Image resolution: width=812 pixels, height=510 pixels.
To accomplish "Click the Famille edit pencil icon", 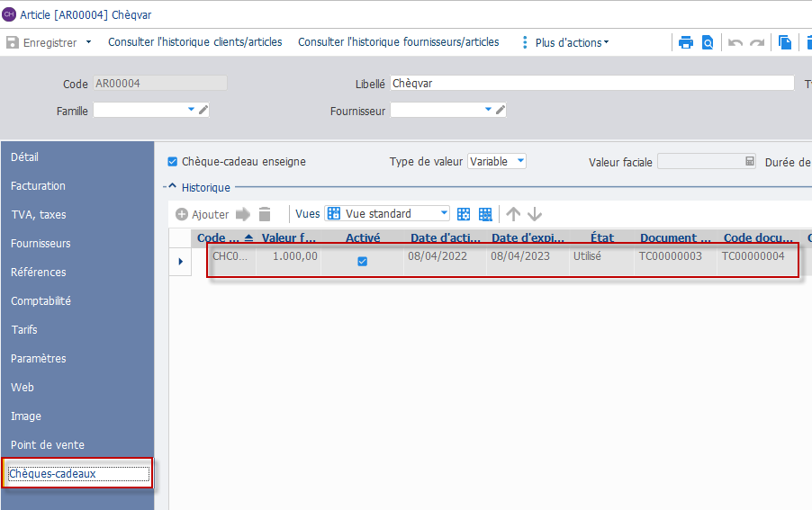I will [x=203, y=109].
